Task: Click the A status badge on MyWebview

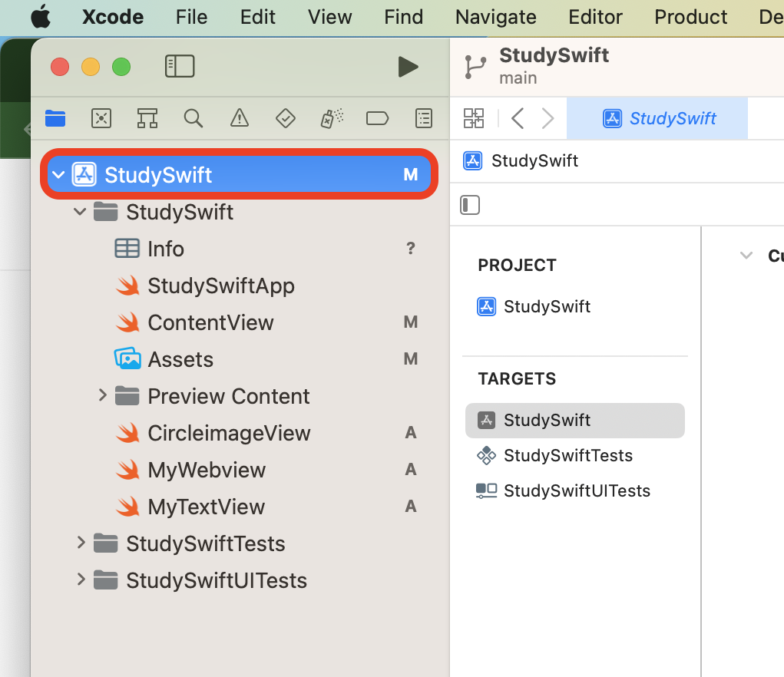Action: (411, 470)
